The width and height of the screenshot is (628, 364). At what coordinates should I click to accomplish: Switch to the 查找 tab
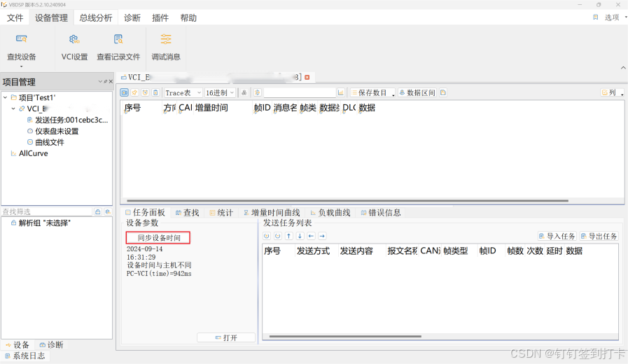(188, 213)
